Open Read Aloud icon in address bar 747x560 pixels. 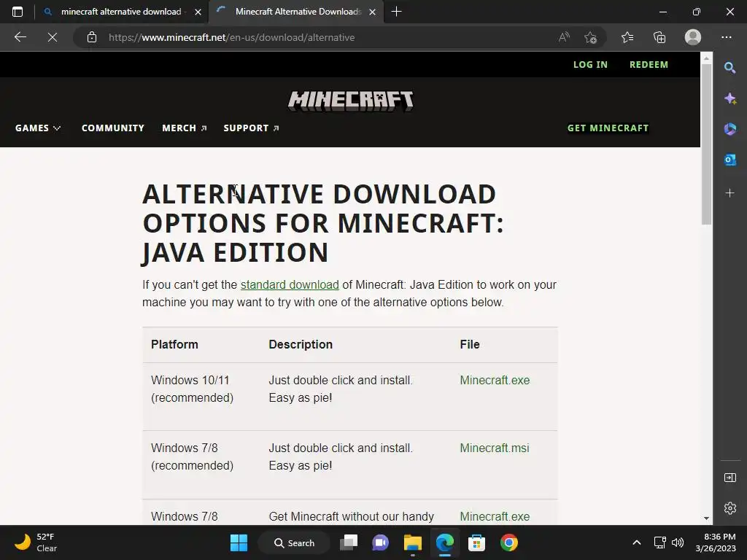click(564, 37)
